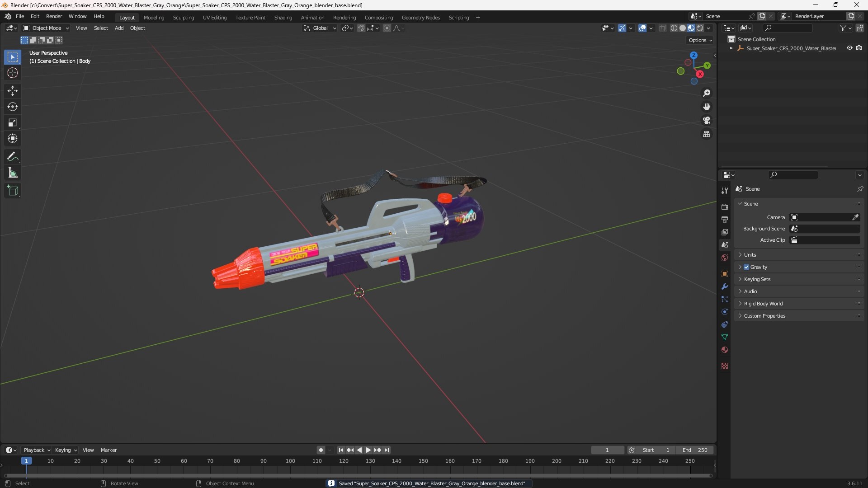Play the animation forward
868x488 pixels.
pyautogui.click(x=368, y=450)
